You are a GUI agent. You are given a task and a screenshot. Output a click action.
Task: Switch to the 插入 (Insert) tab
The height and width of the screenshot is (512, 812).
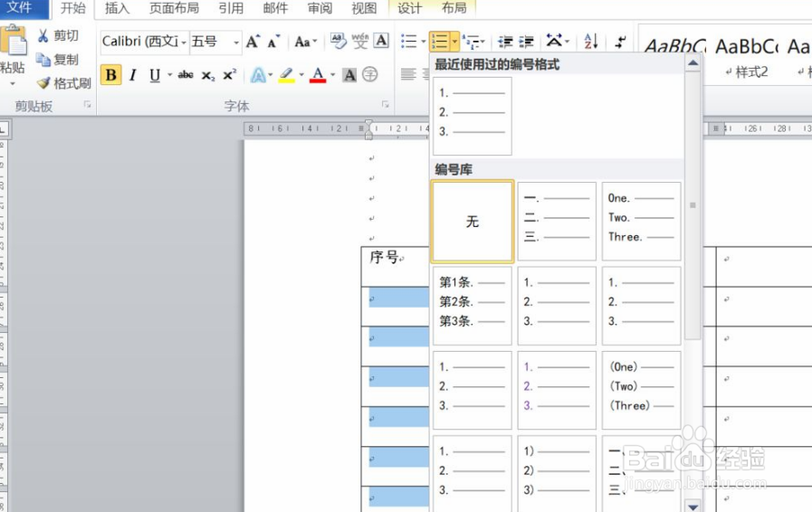[x=117, y=8]
